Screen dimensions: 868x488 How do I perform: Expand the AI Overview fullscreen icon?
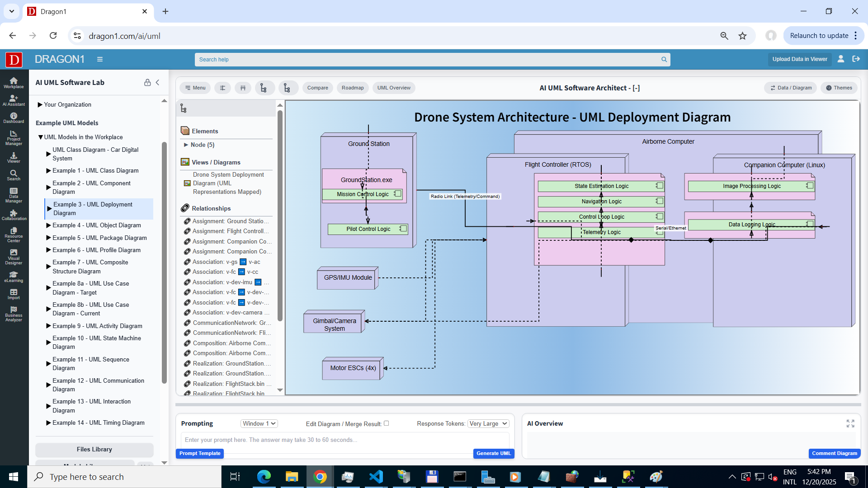tap(850, 423)
